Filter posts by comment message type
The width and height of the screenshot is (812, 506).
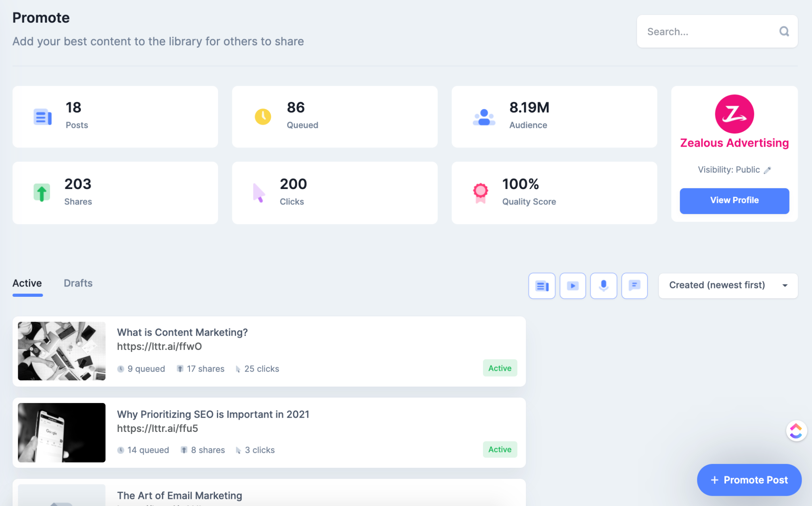tap(634, 286)
